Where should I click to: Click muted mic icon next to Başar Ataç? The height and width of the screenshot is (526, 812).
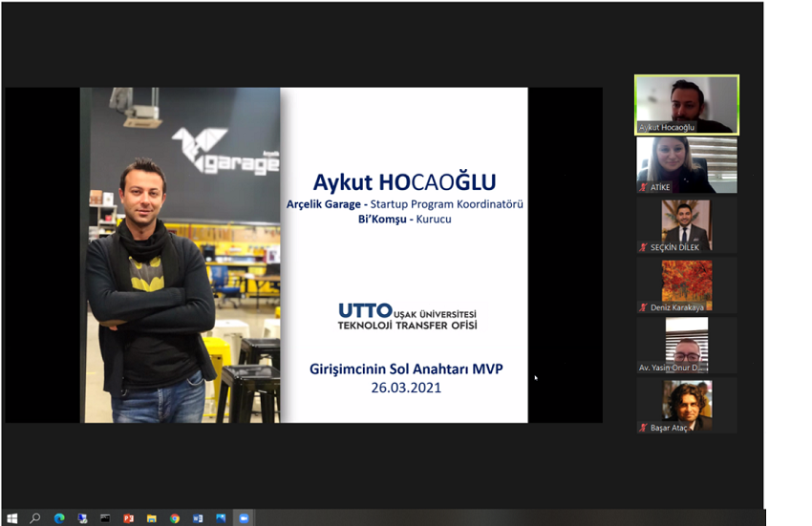[x=643, y=428]
